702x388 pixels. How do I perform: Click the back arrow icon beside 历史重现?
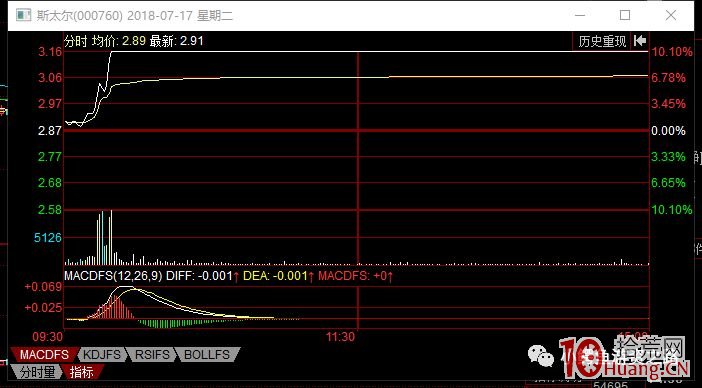coord(640,41)
